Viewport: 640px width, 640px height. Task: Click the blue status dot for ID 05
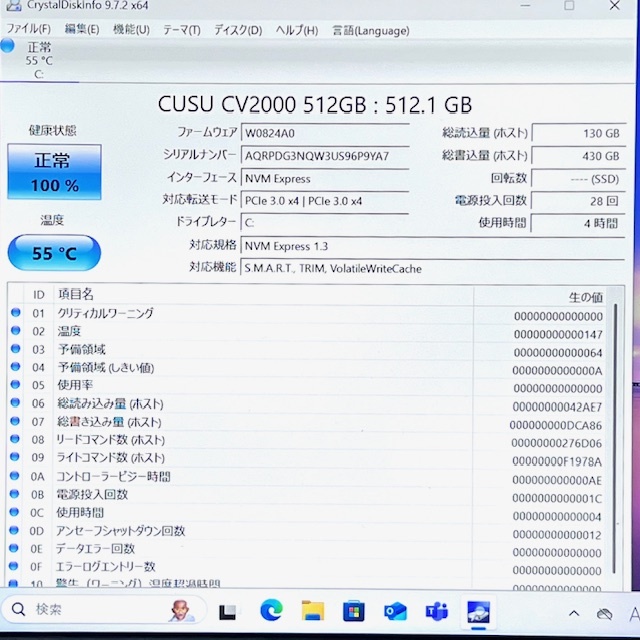[15, 384]
